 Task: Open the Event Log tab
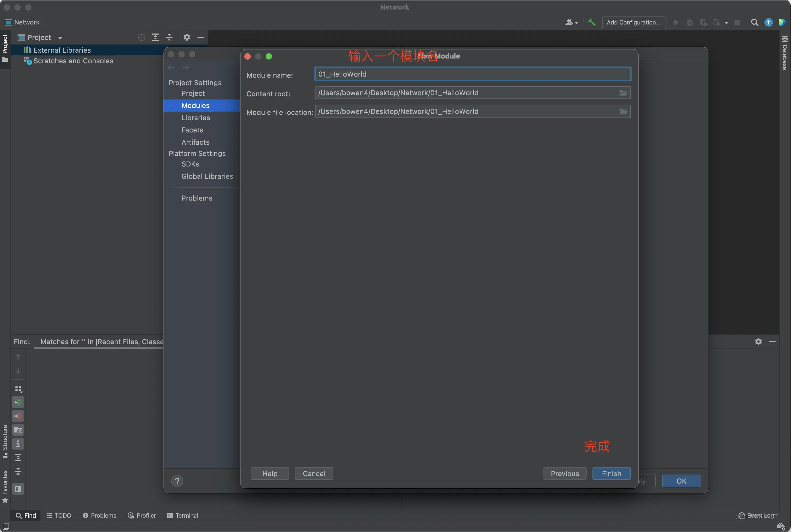[757, 516]
